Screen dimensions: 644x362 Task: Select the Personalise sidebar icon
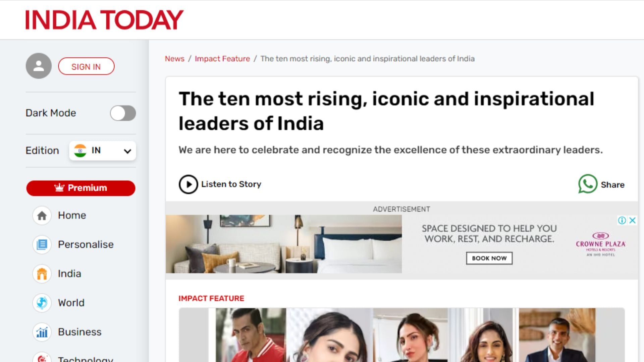click(42, 245)
